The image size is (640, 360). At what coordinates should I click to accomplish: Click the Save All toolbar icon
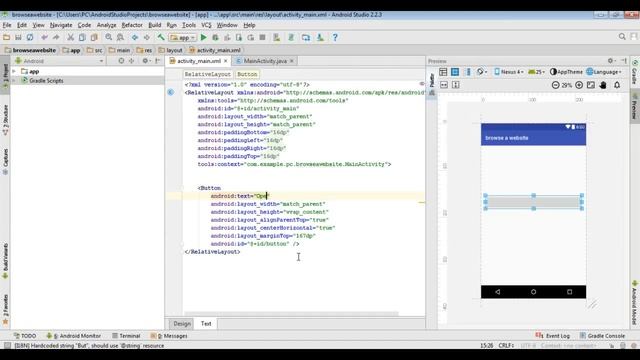(x=18, y=38)
